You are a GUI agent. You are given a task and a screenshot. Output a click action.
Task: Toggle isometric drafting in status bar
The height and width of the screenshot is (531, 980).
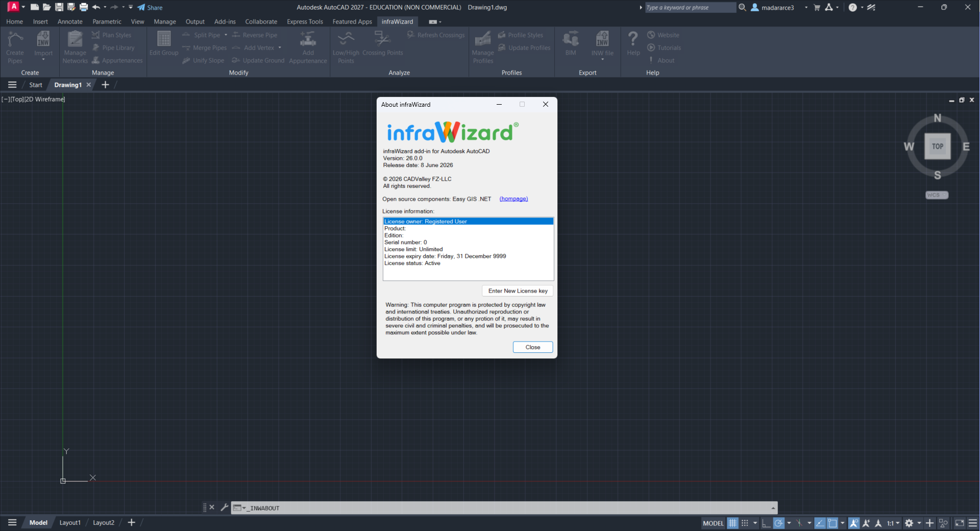tap(799, 523)
